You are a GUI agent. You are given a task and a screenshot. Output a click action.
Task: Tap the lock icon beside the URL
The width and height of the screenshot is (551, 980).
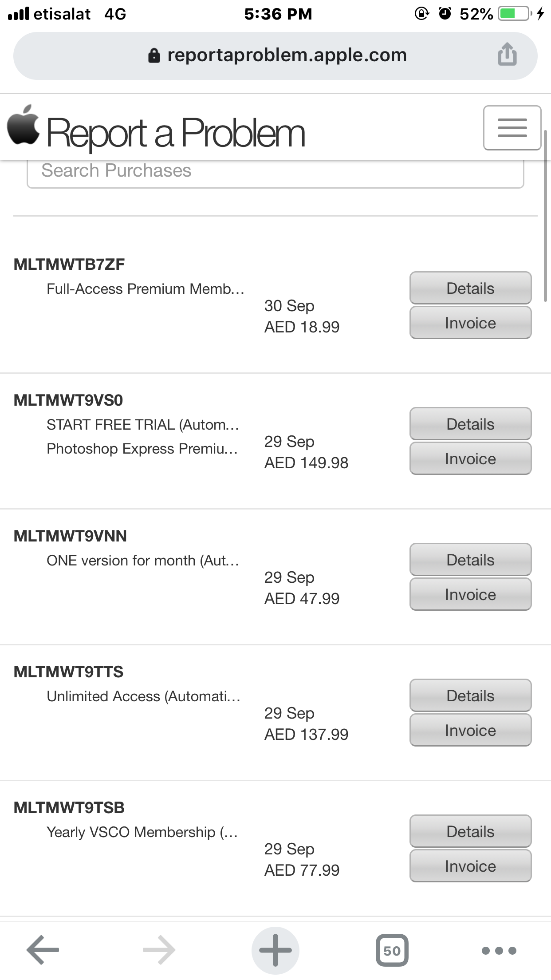point(153,55)
